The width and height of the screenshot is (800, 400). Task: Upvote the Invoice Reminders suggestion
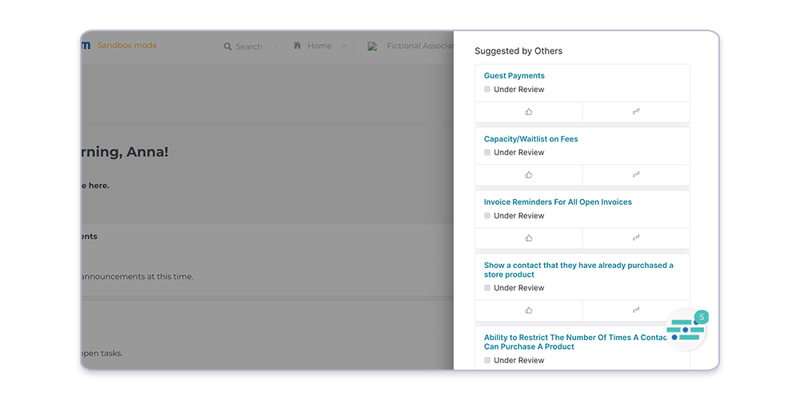pyautogui.click(x=529, y=238)
